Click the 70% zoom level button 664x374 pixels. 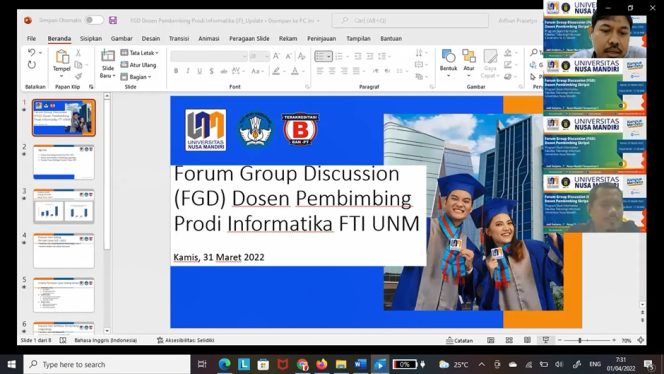pyautogui.click(x=626, y=340)
